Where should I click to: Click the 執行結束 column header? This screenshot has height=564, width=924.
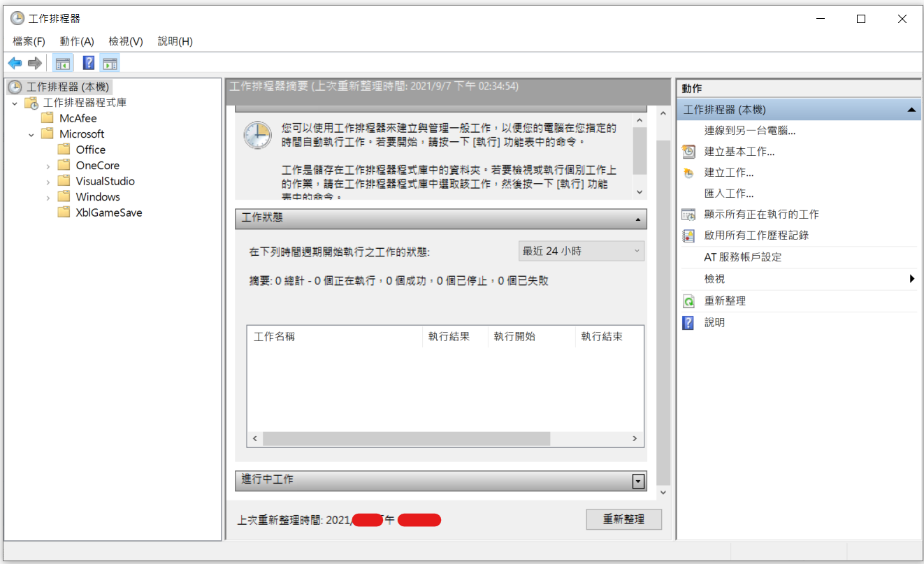(609, 337)
